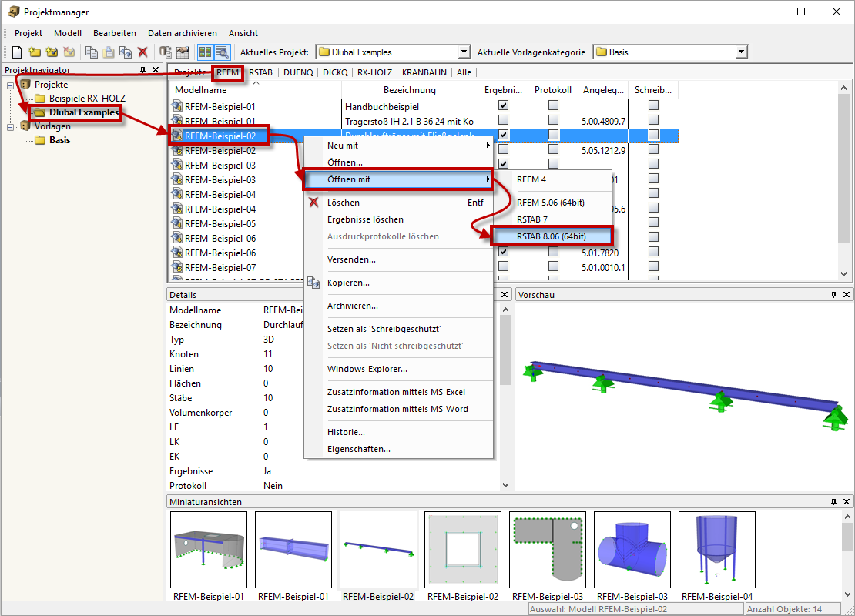The width and height of the screenshot is (855, 616).
Task: Check Schreibschutz box in Trägerstoß row
Action: (x=654, y=120)
